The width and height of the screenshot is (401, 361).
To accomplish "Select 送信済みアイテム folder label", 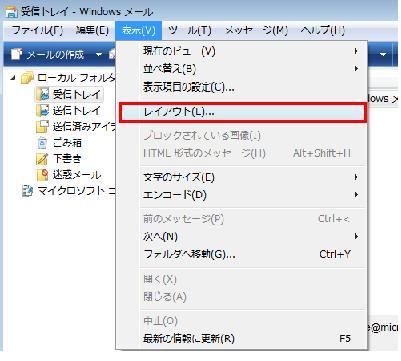I will [84, 126].
